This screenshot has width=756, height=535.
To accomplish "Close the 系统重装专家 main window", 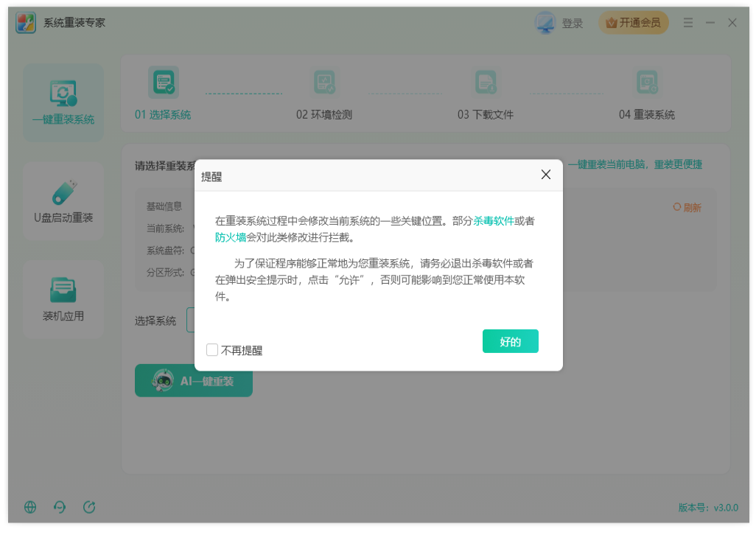I will pos(732,23).
